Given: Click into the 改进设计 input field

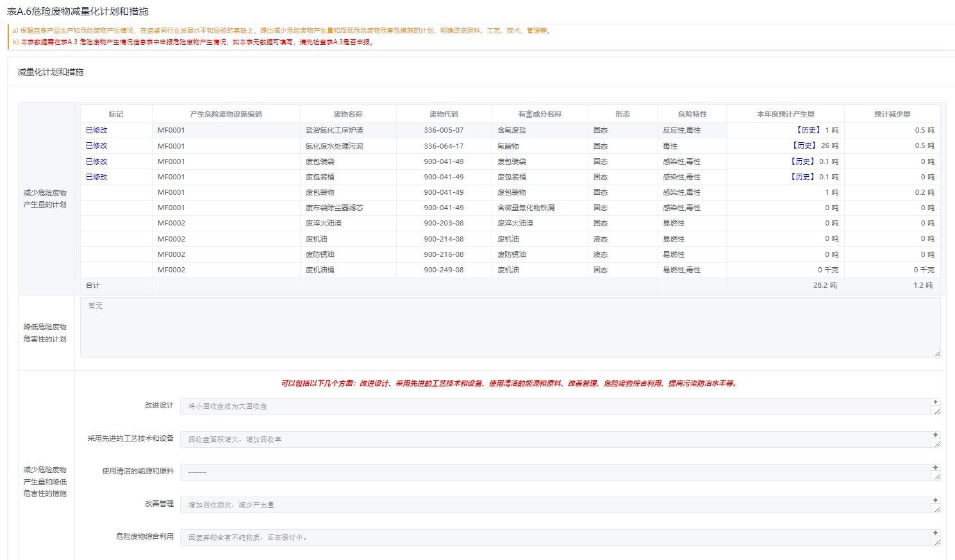Looking at the screenshot, I should tap(554, 406).
